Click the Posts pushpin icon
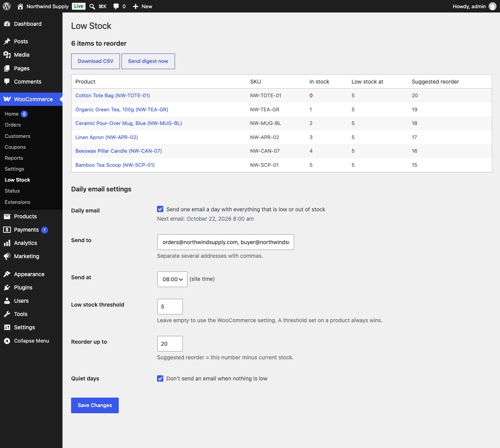The width and height of the screenshot is (500, 448). 7,41
